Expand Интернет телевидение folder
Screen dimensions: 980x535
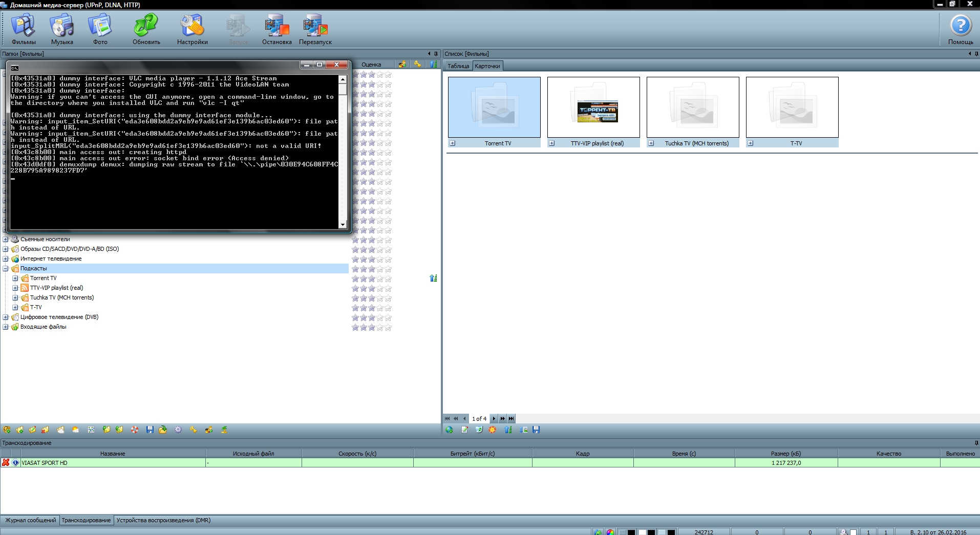(x=6, y=259)
